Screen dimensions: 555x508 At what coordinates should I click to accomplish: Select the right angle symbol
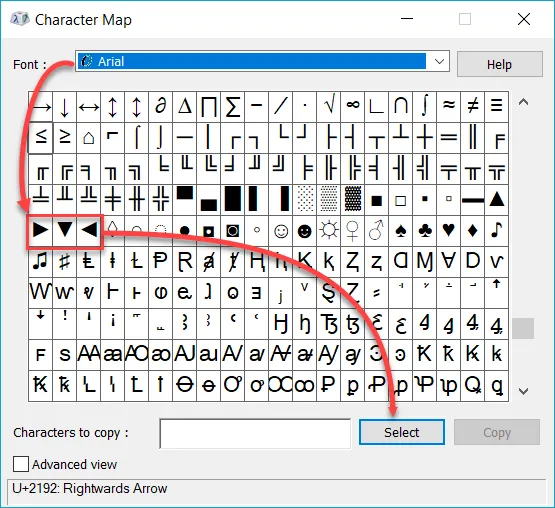pos(376,107)
